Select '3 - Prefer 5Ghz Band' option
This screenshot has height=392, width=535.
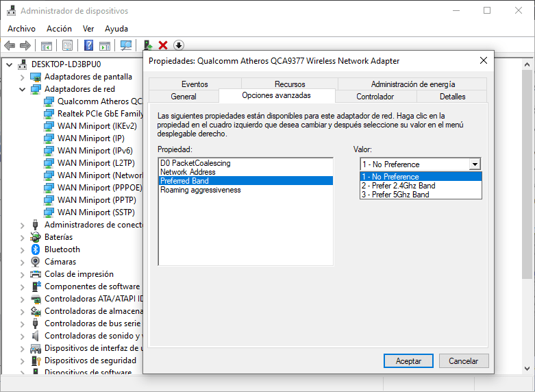tap(396, 195)
